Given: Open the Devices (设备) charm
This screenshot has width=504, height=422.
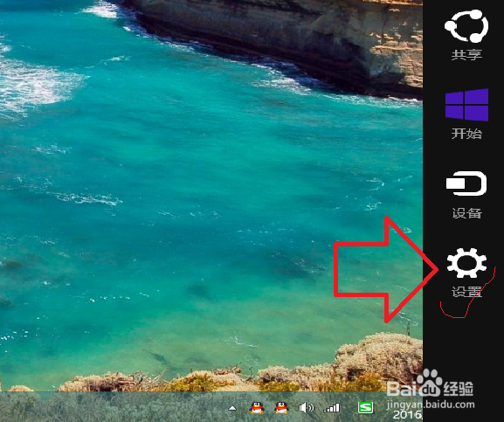Looking at the screenshot, I should [466, 195].
